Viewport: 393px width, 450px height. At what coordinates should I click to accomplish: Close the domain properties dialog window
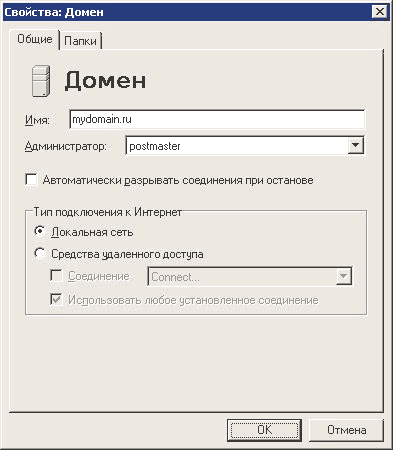(380, 12)
